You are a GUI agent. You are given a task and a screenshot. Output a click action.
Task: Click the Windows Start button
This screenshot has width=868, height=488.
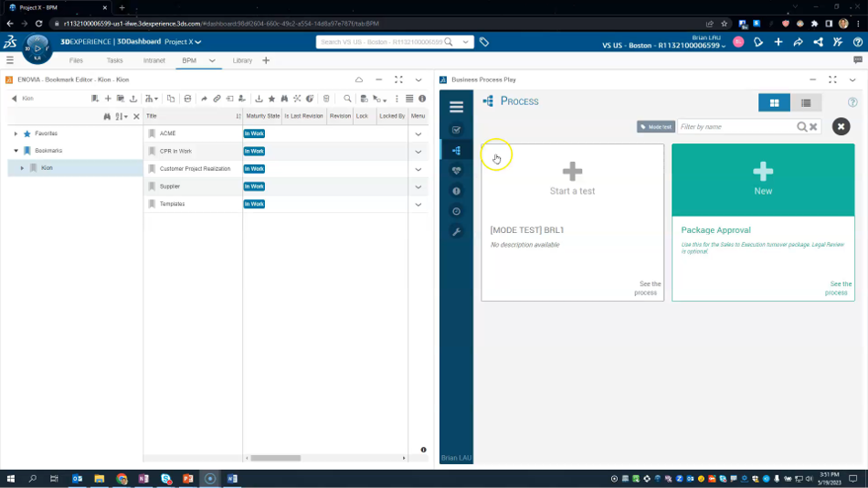click(11, 479)
